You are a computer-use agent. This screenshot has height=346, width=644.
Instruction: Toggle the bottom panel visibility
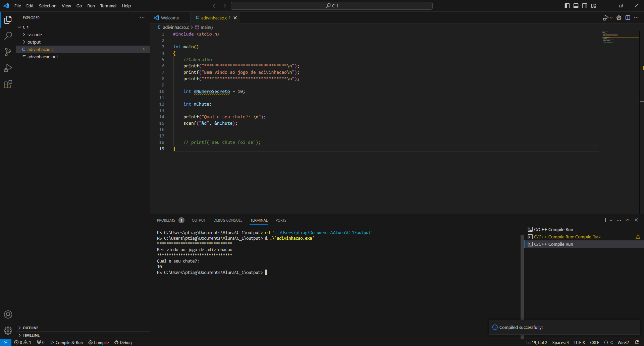(x=576, y=6)
